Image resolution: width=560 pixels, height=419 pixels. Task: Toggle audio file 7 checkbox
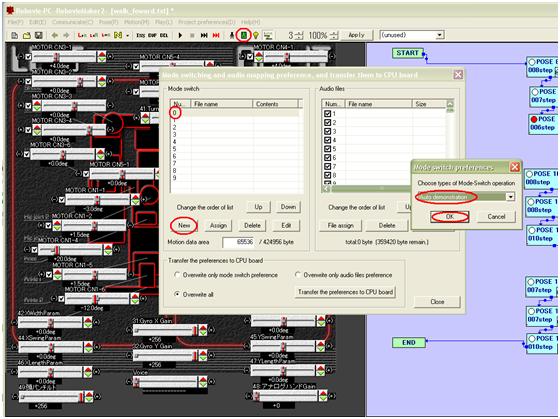click(x=327, y=166)
